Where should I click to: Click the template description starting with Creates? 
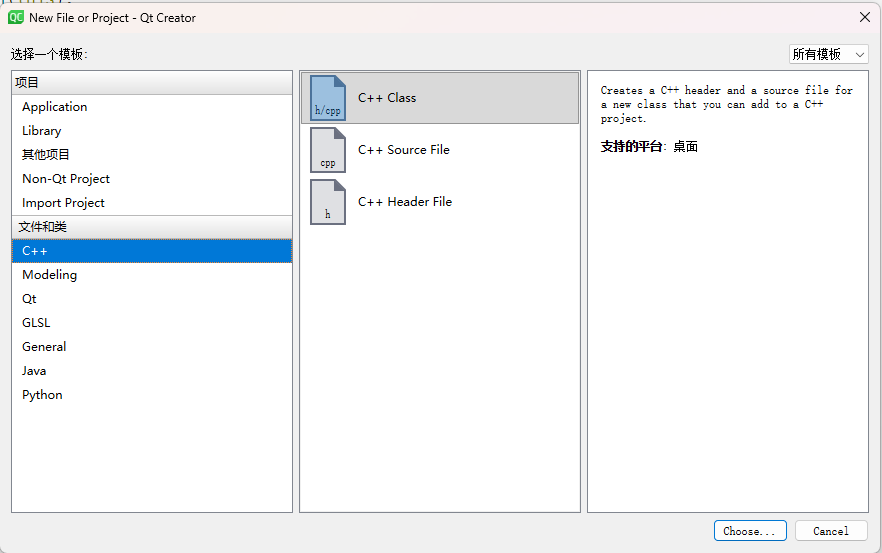point(726,105)
